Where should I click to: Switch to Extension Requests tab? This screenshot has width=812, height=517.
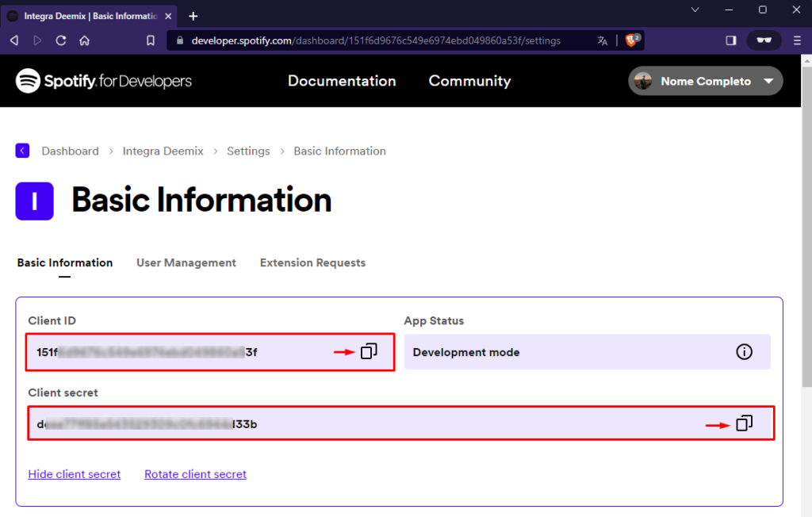[312, 262]
